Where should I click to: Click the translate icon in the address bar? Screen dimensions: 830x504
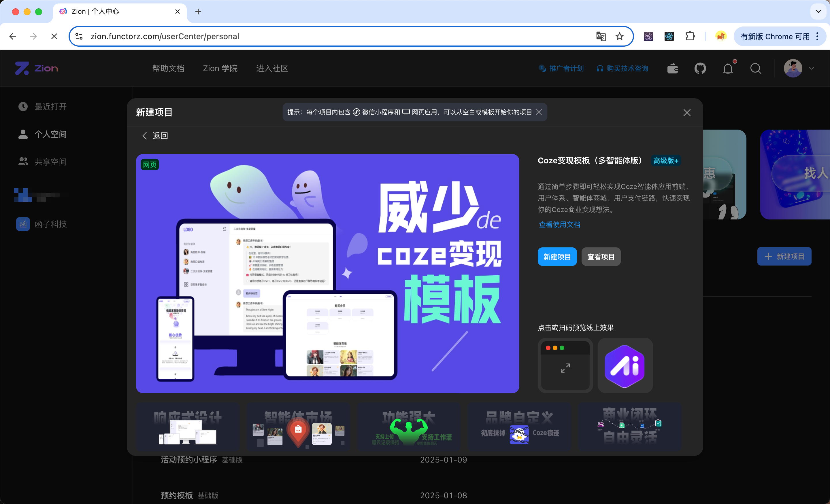point(601,36)
